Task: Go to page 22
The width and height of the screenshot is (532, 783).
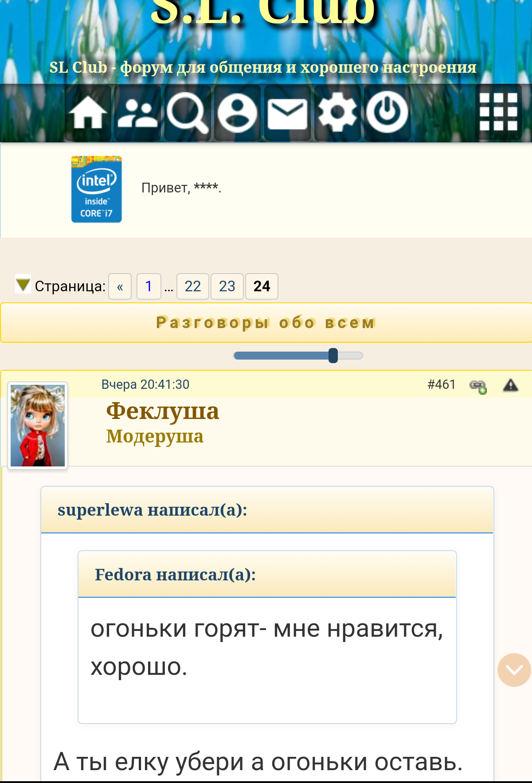Action: tap(193, 286)
